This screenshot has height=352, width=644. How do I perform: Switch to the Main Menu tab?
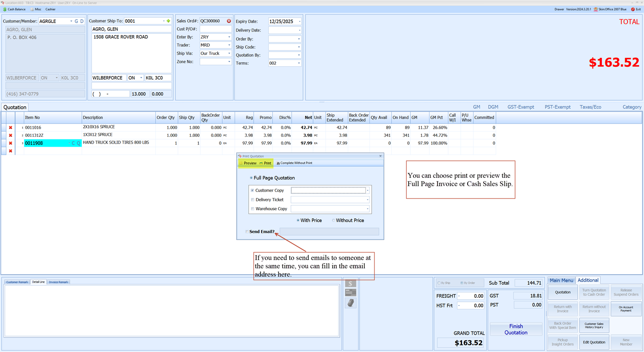point(561,280)
